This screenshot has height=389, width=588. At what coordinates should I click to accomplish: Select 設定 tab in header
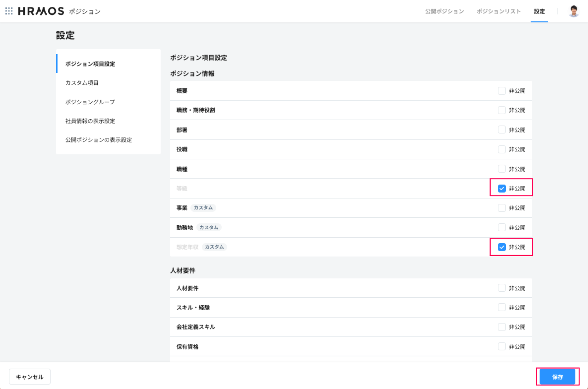coord(539,11)
